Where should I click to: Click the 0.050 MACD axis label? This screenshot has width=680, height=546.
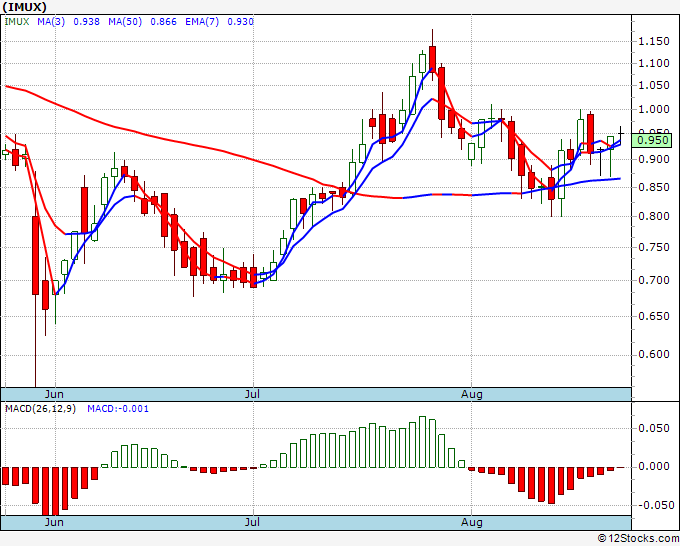tap(654, 428)
